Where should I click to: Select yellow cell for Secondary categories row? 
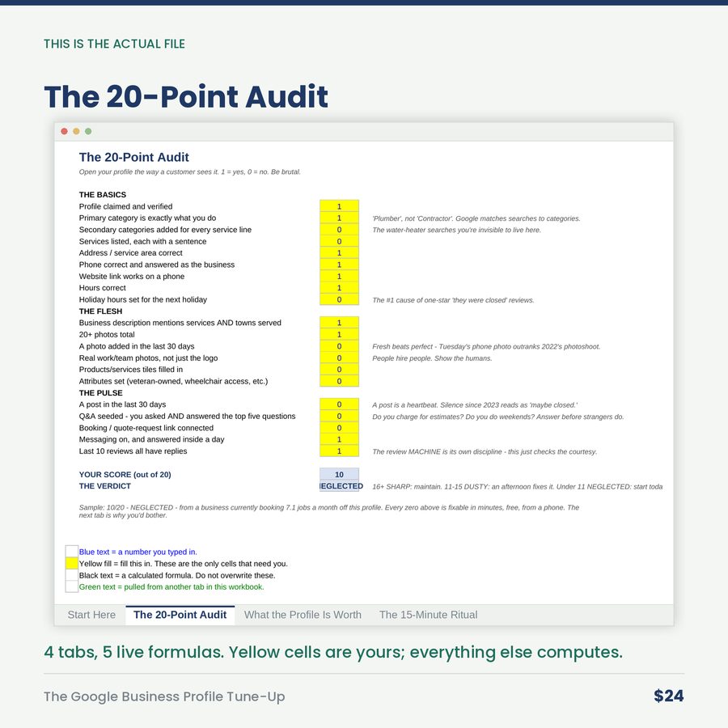coord(339,230)
